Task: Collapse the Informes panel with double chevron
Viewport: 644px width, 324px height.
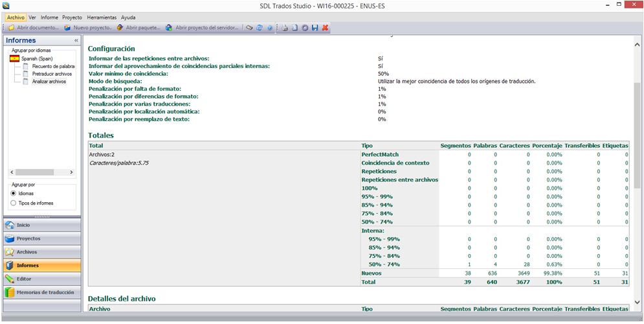Action: [76, 41]
